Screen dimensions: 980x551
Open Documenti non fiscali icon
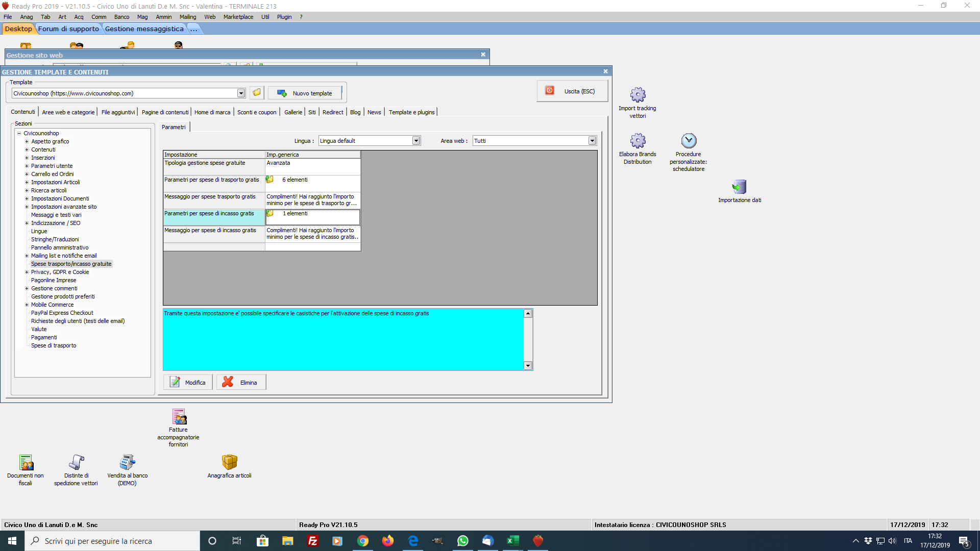(x=26, y=470)
